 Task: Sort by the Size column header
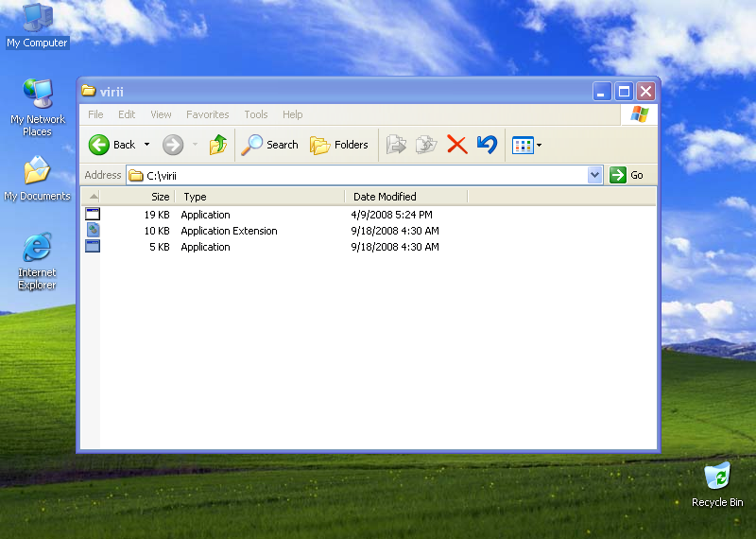137,197
